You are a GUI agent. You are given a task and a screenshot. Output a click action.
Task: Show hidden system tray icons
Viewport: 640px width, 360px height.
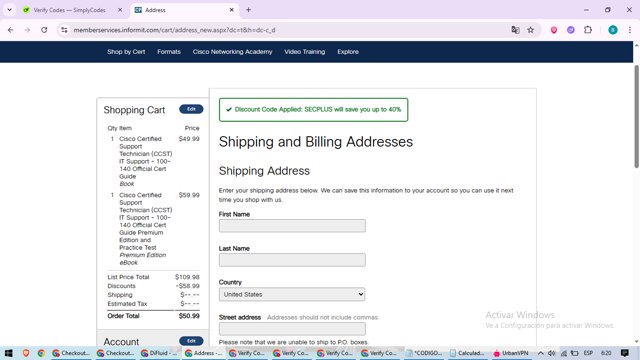(x=540, y=353)
